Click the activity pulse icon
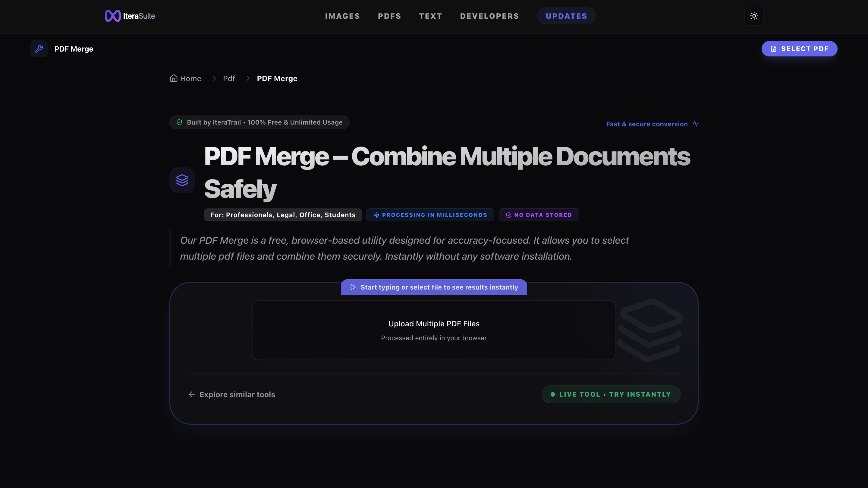 pos(696,123)
